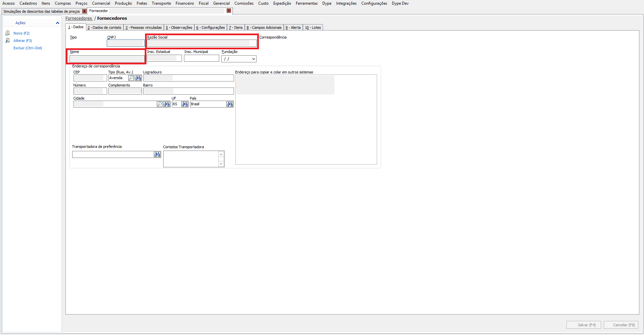Click the Salvar (F4) button
Screen dimensions: 644x335
584,325
